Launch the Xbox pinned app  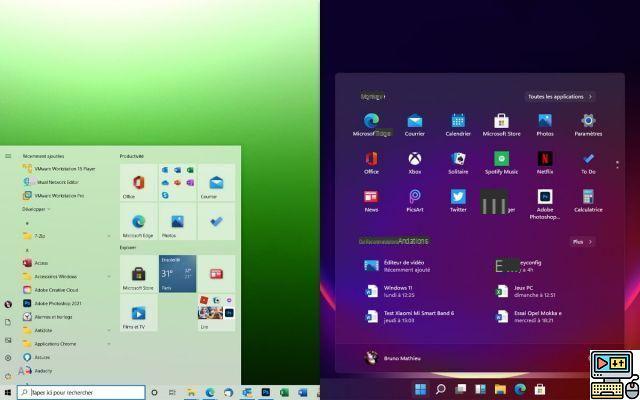point(415,163)
